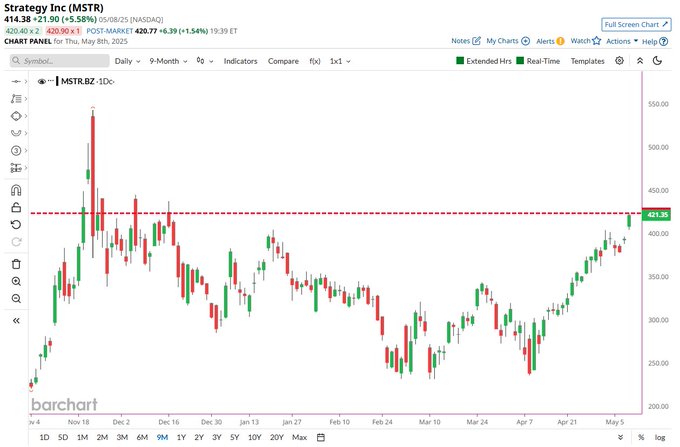
Task: Undo last chart action
Action: (x=16, y=225)
